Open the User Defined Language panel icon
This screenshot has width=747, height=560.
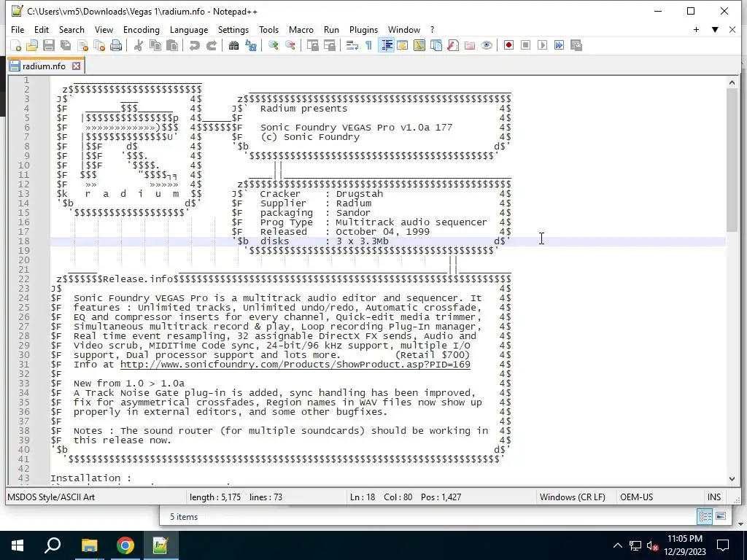(403, 45)
